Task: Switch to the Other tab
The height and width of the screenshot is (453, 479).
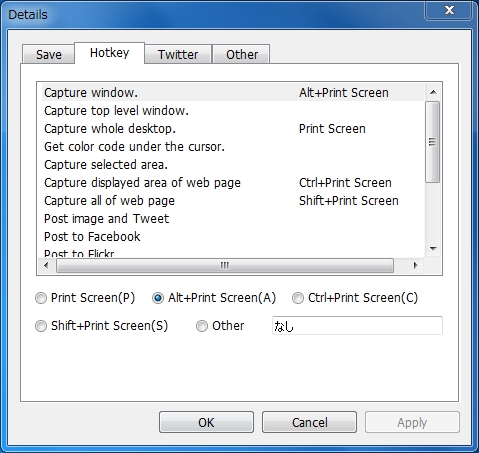Action: pos(242,54)
